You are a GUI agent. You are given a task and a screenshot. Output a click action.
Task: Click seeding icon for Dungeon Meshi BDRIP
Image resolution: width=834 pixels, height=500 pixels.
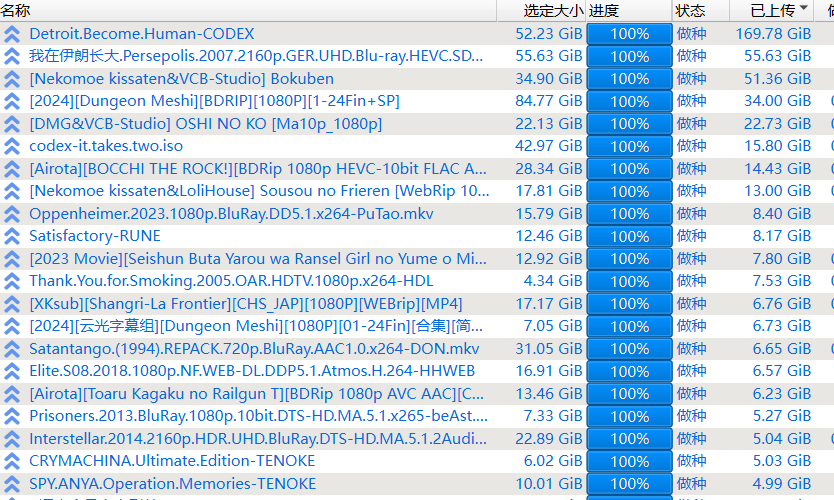12,101
